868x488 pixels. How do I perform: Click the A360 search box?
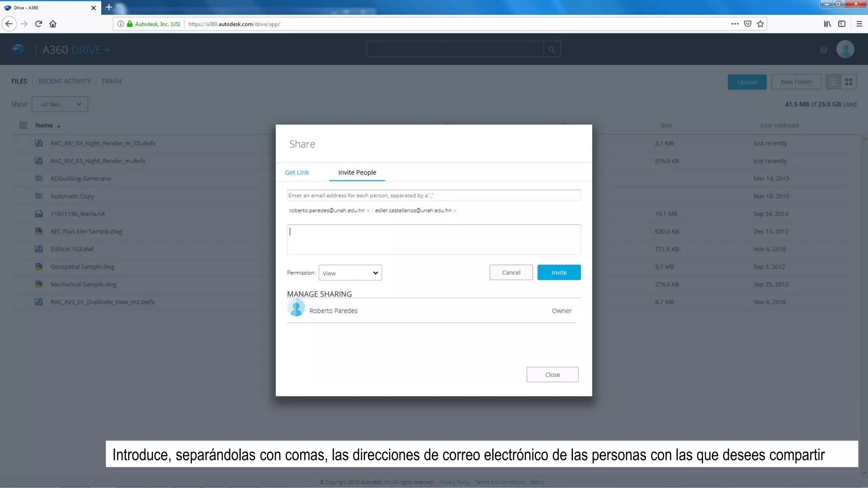point(455,50)
